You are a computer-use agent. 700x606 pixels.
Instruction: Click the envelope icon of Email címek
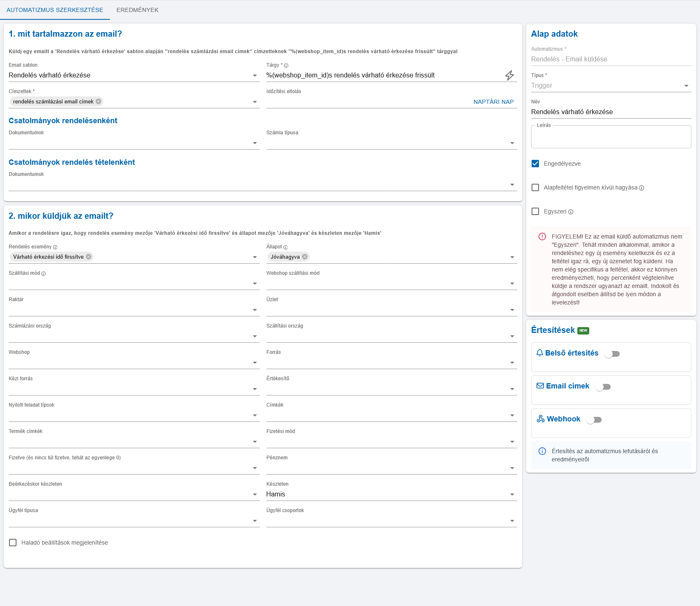click(540, 386)
